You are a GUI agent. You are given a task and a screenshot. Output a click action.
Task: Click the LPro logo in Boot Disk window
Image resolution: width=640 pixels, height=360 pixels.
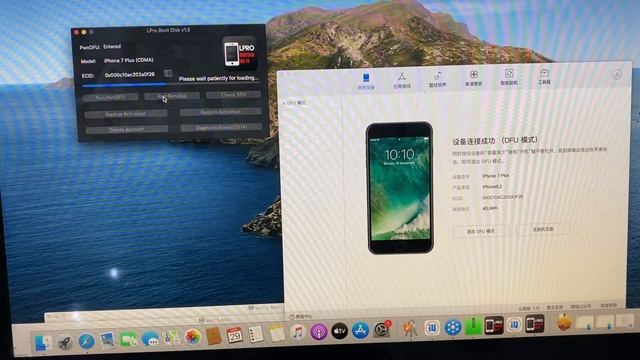(x=240, y=53)
